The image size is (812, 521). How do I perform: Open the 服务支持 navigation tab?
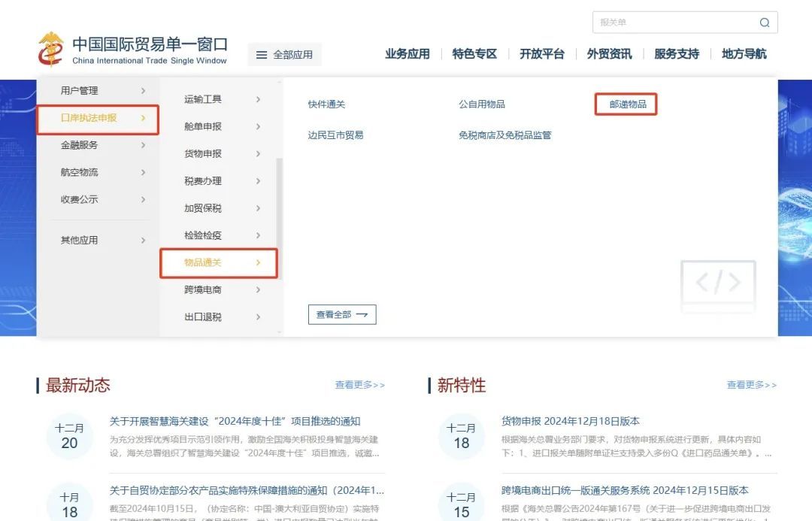[x=677, y=54]
